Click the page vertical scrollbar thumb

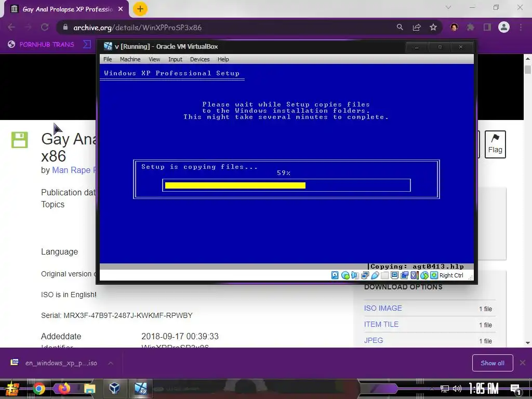coord(528,70)
